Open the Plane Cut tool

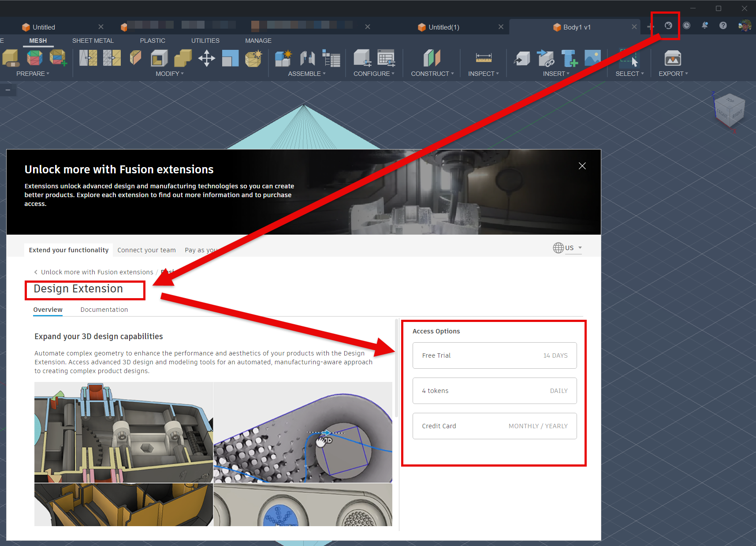(x=135, y=58)
